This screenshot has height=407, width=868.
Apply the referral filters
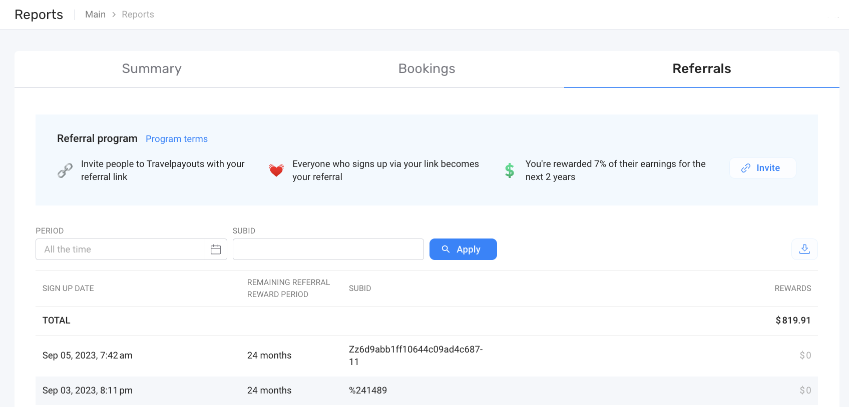pos(463,249)
